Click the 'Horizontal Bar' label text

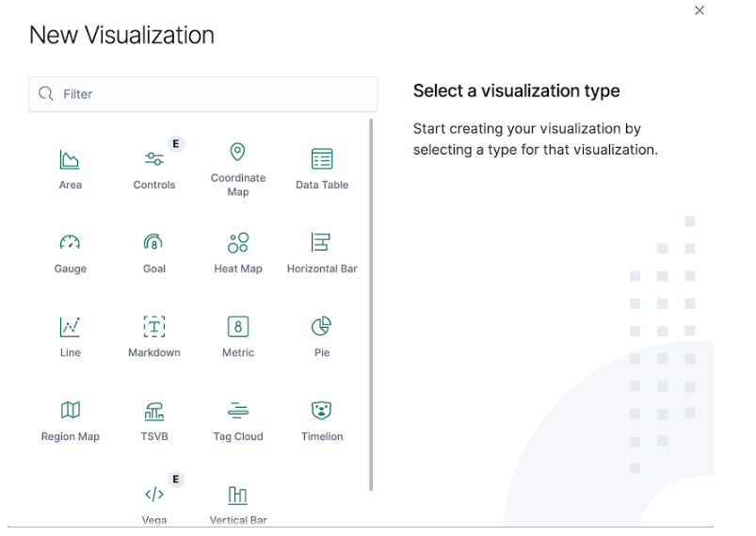click(322, 268)
